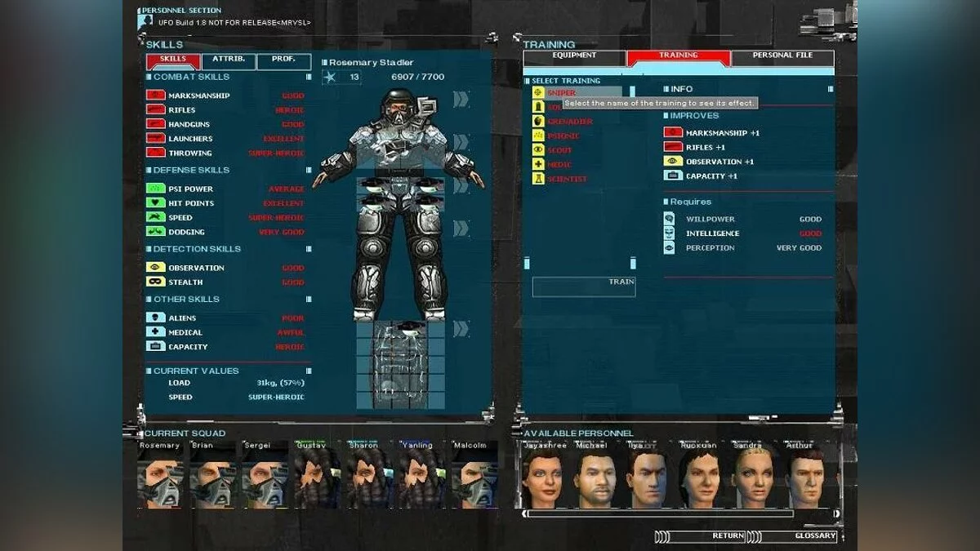Select the Scientist training icon
The height and width of the screenshot is (551, 980).
538,179
